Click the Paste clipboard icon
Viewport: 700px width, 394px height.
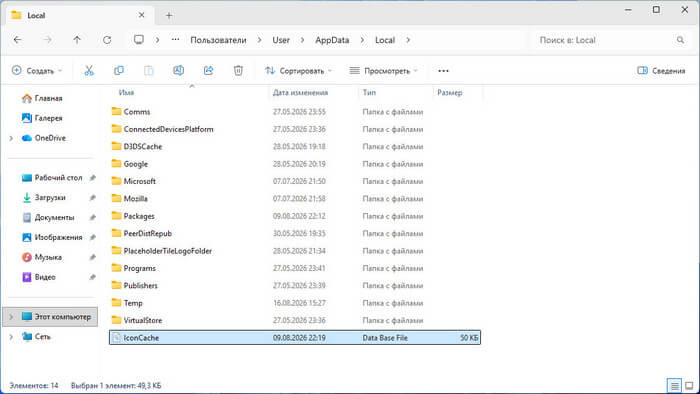pyautogui.click(x=149, y=71)
